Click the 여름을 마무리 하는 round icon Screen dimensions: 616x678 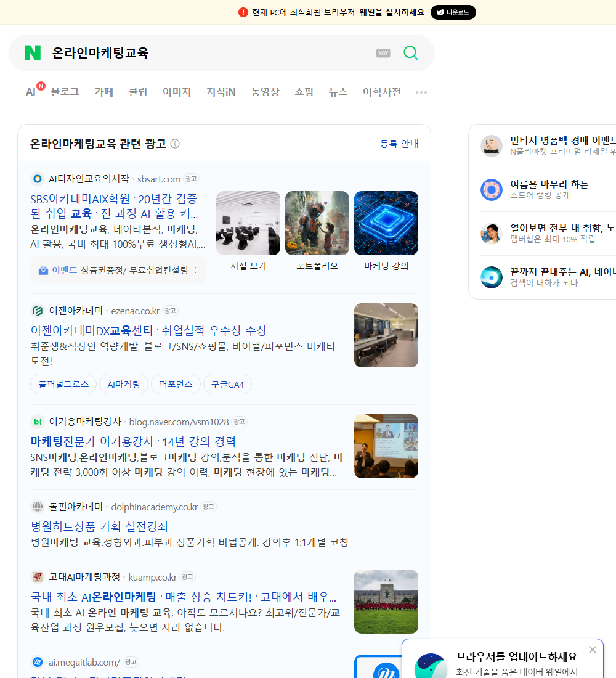[492, 189]
